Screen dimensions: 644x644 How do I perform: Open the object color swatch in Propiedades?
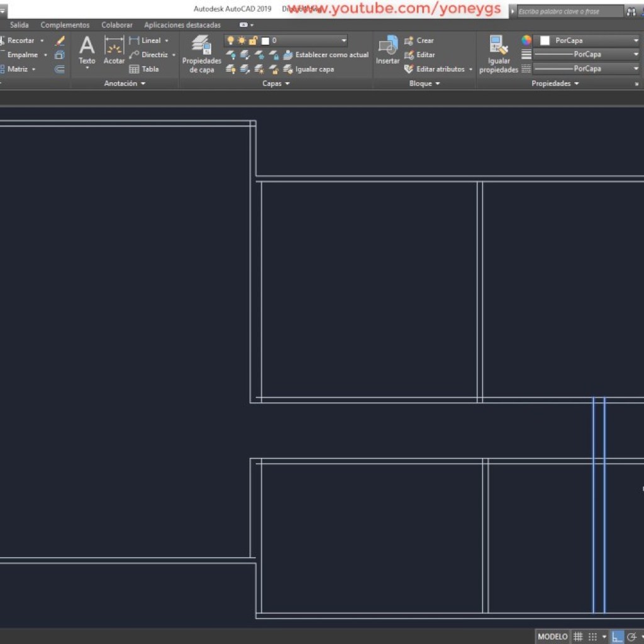[544, 40]
